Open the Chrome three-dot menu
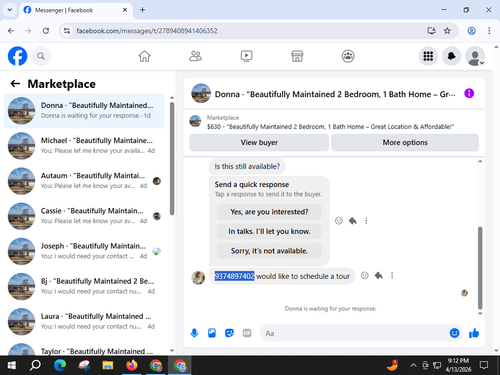This screenshot has height=375, width=500. pyautogui.click(x=489, y=31)
